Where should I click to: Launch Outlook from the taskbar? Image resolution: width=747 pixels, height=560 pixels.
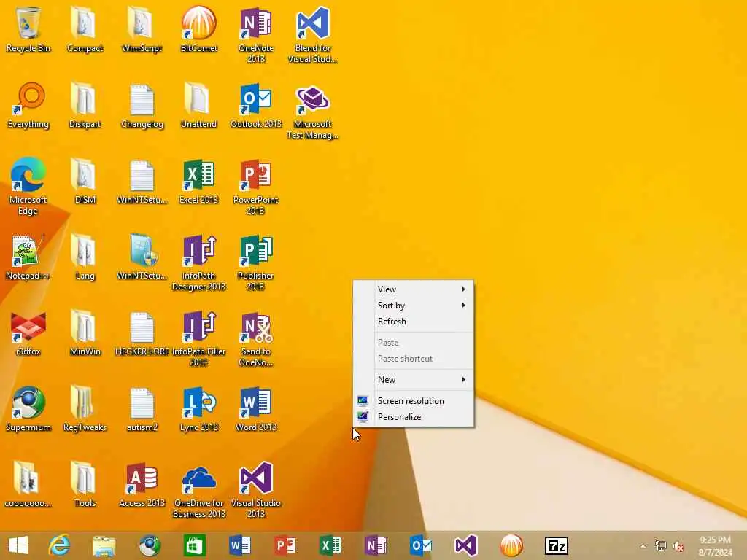(x=421, y=545)
